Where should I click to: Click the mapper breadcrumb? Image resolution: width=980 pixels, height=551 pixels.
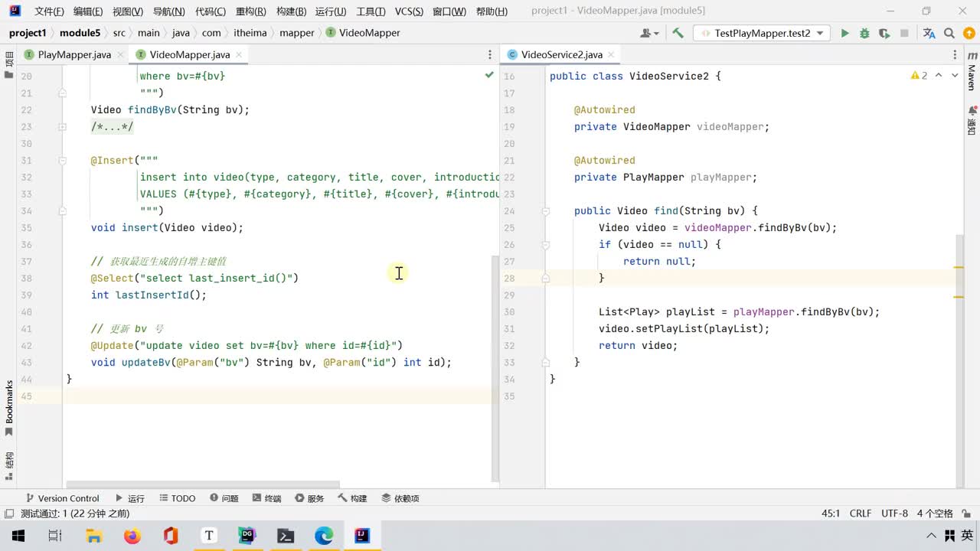pos(297,33)
